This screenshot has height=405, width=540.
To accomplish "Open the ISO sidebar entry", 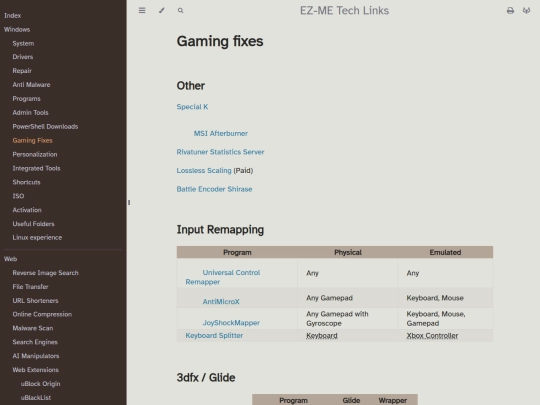I will pyautogui.click(x=18, y=196).
